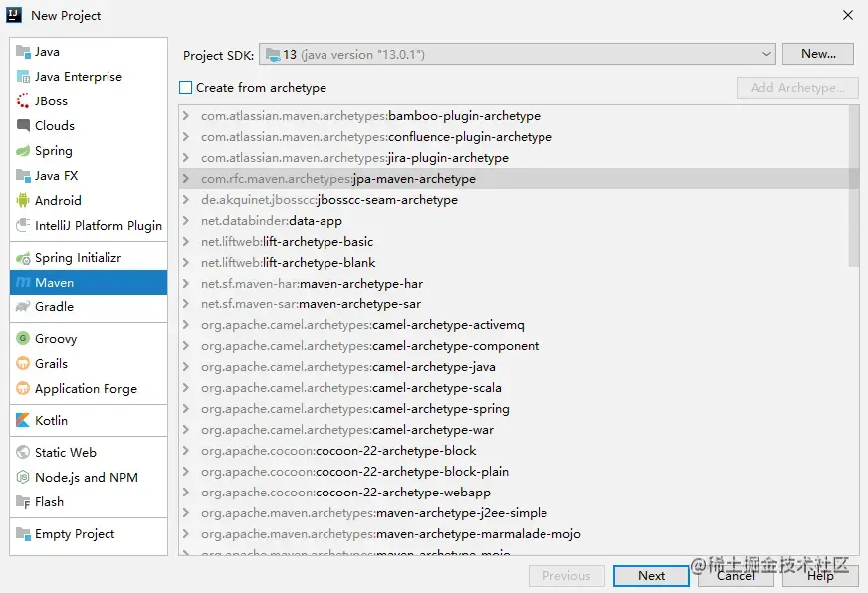Select Empty Project label
The width and height of the screenshot is (868, 593).
pyautogui.click(x=75, y=534)
